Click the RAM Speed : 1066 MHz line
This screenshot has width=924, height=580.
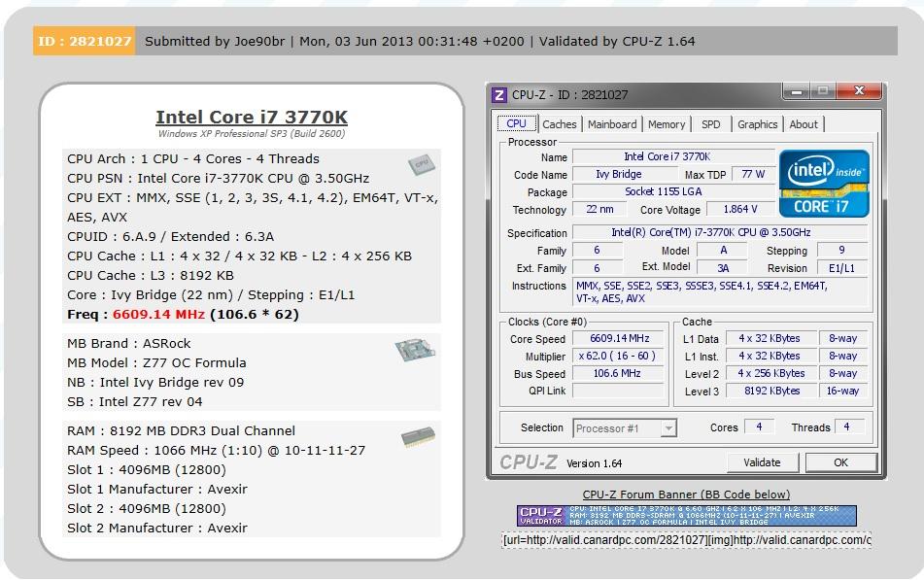[x=217, y=451]
